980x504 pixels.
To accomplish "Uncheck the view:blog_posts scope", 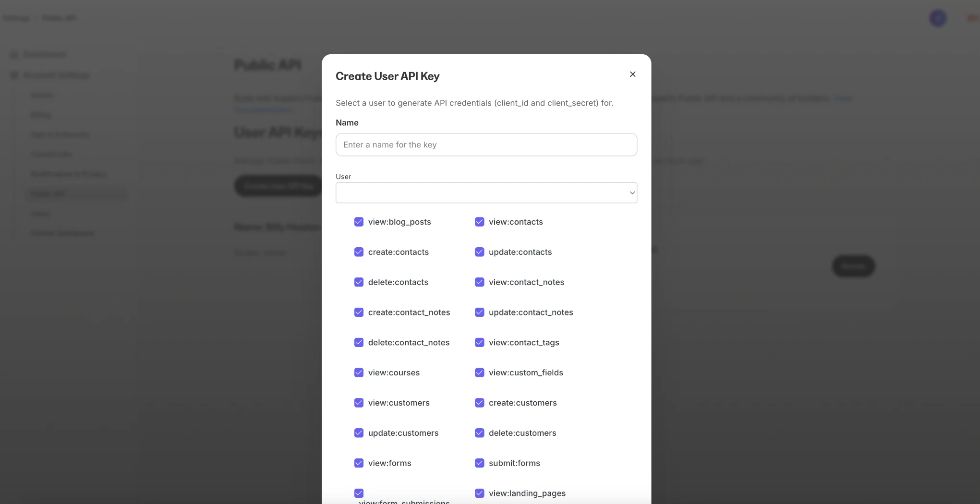I will [x=359, y=222].
